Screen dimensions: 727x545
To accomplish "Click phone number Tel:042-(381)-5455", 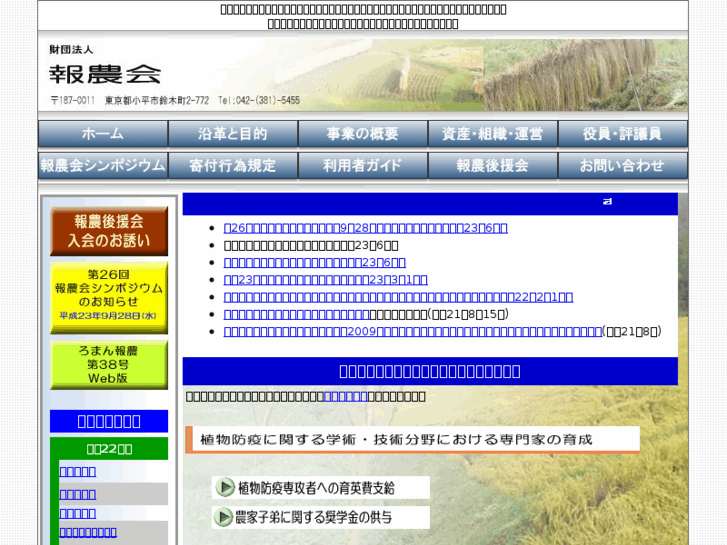I will coord(259,100).
